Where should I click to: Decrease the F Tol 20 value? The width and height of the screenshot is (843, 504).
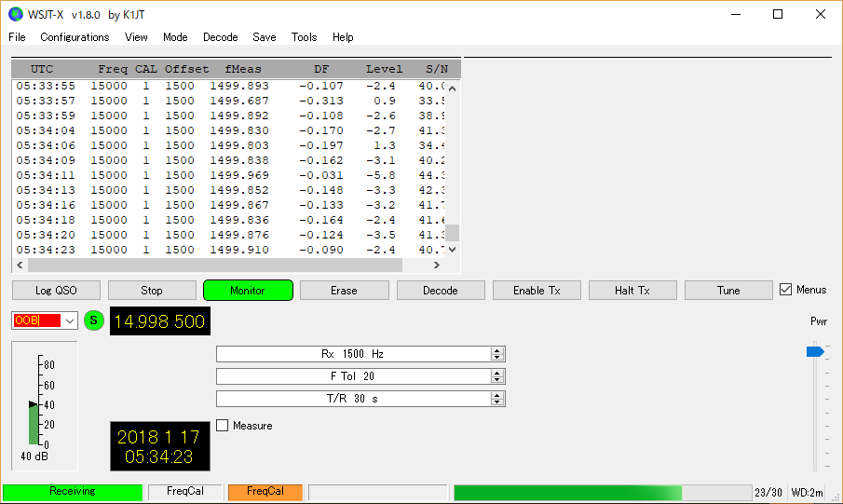click(x=497, y=380)
